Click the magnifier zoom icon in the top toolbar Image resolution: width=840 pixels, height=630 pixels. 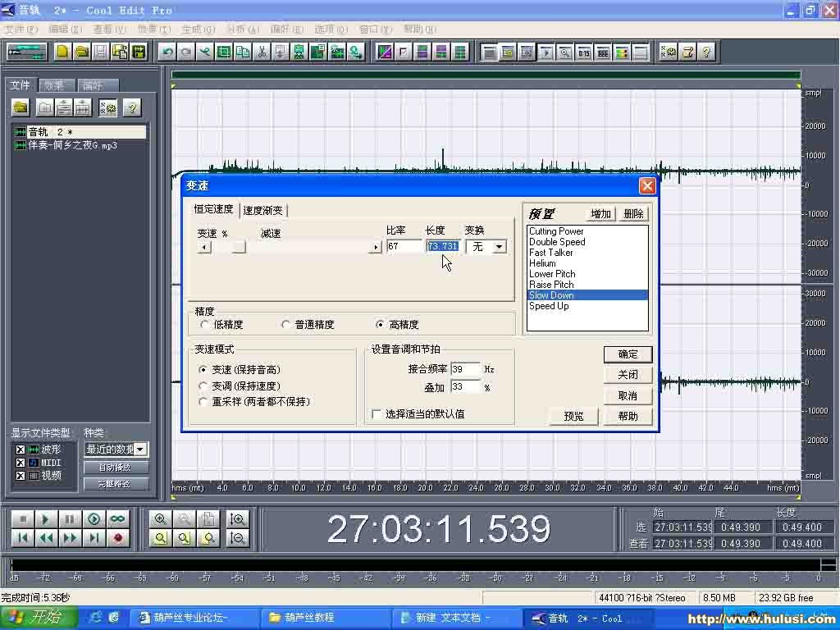point(564,52)
